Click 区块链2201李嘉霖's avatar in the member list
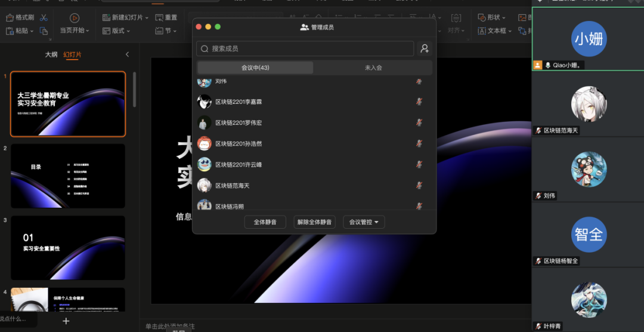The image size is (644, 332). click(204, 102)
